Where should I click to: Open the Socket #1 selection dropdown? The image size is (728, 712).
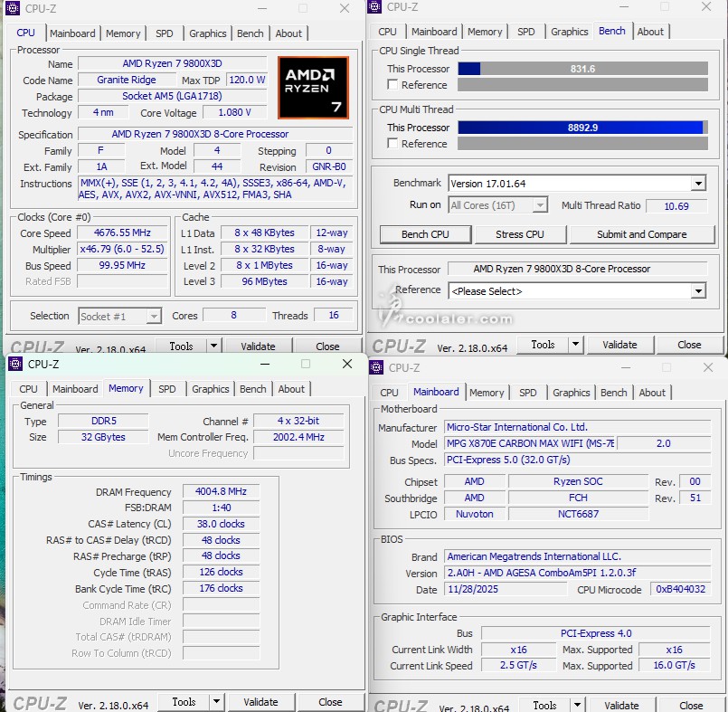tap(154, 317)
